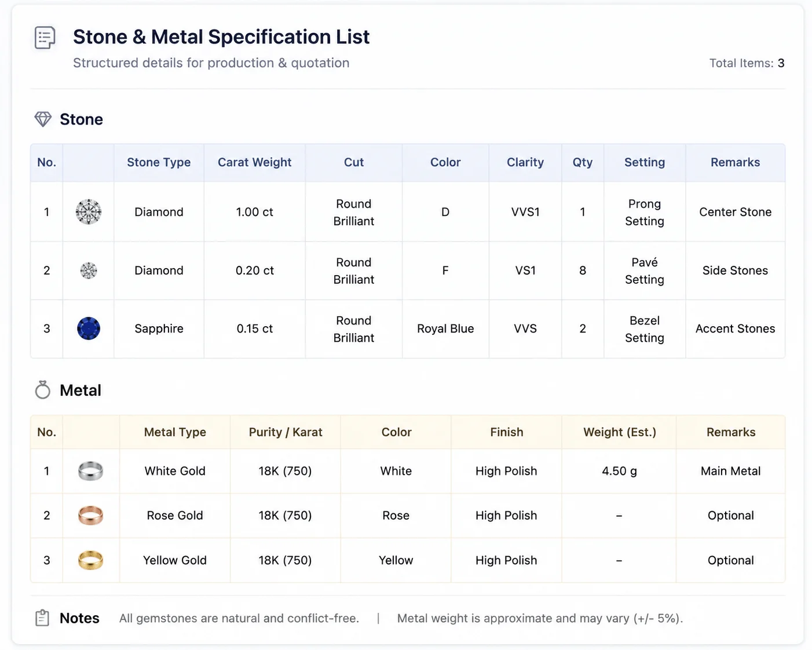Click the Main Metal remark cell

pos(730,471)
